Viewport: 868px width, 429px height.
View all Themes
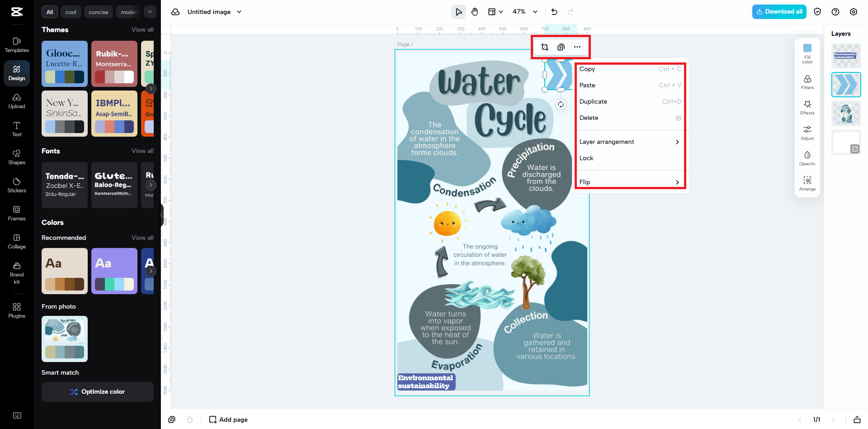(x=142, y=29)
